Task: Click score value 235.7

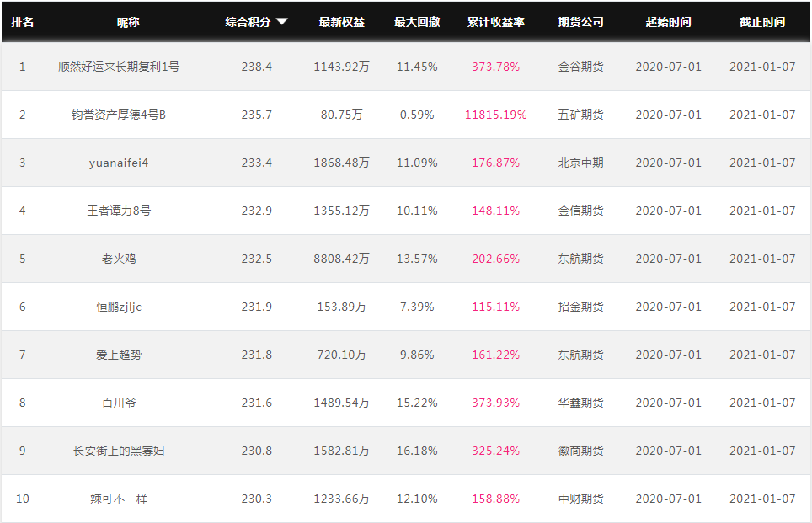Action: pos(256,115)
